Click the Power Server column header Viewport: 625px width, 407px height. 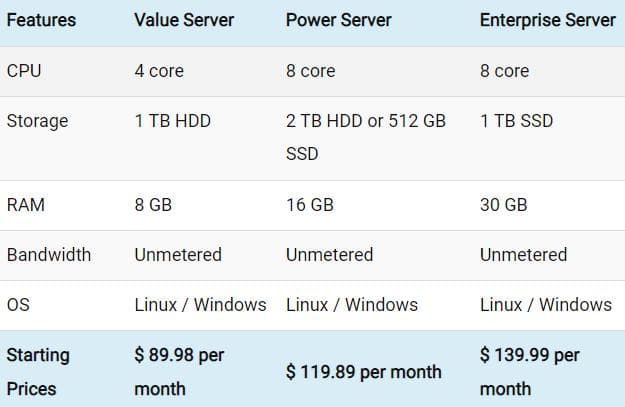point(338,20)
